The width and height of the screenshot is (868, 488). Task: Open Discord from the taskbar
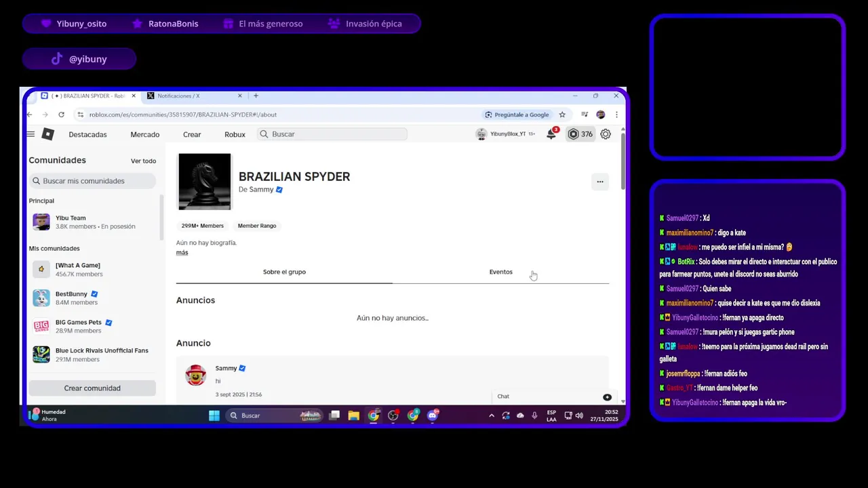433,415
